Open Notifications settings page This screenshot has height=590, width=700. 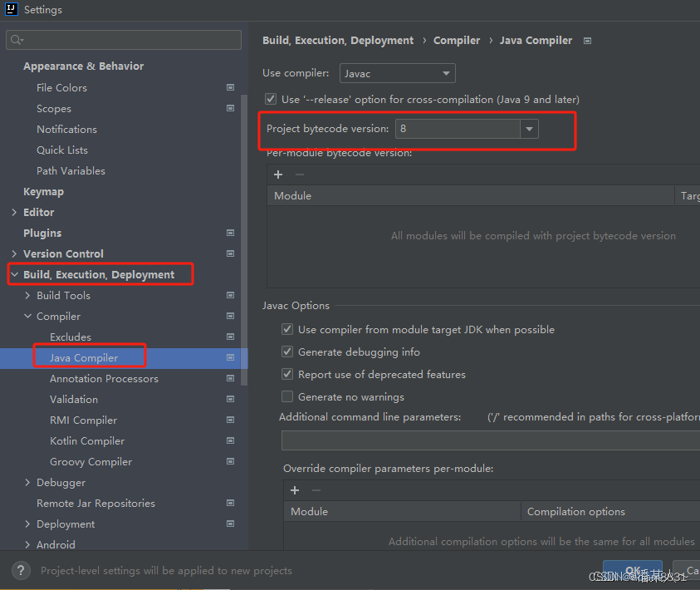[66, 129]
